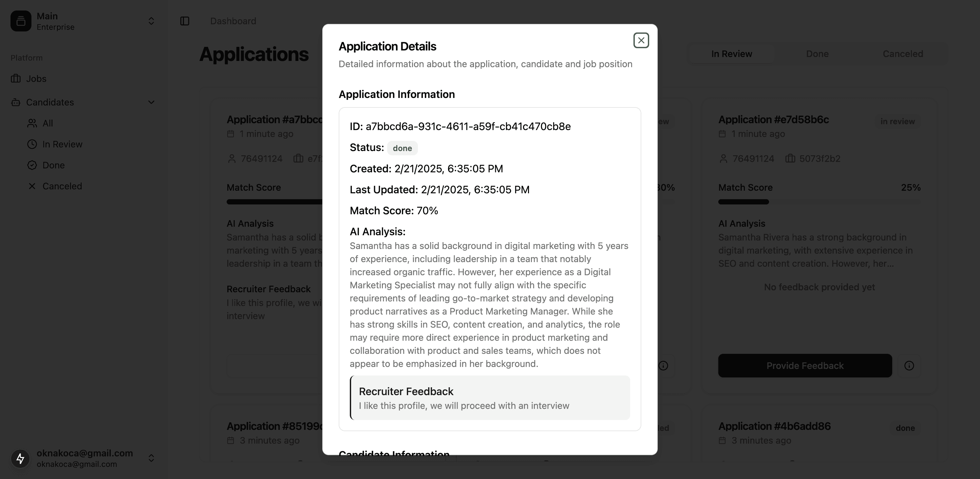Image resolution: width=980 pixels, height=479 pixels.
Task: Click the Dashboard breadcrumb
Action: tap(233, 21)
